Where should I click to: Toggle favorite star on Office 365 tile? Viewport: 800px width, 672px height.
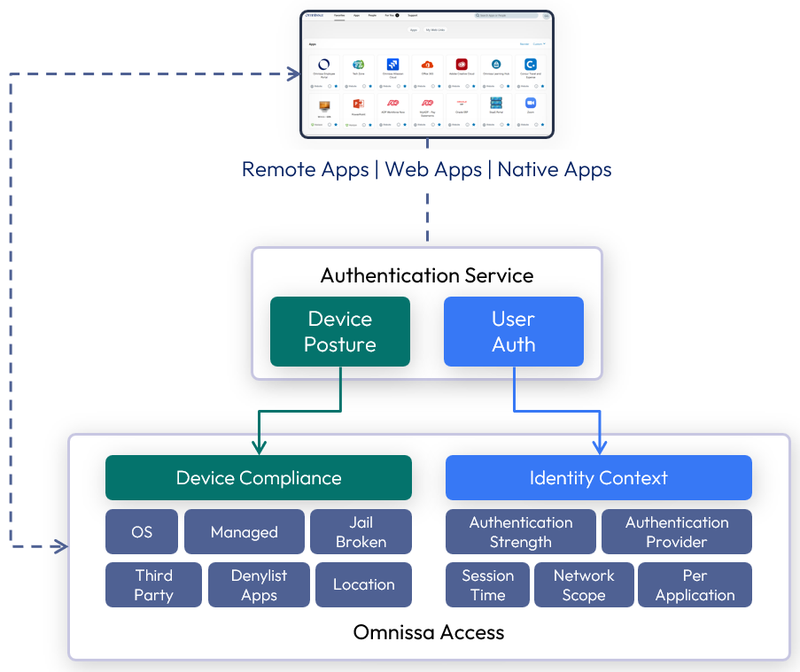click(x=438, y=87)
